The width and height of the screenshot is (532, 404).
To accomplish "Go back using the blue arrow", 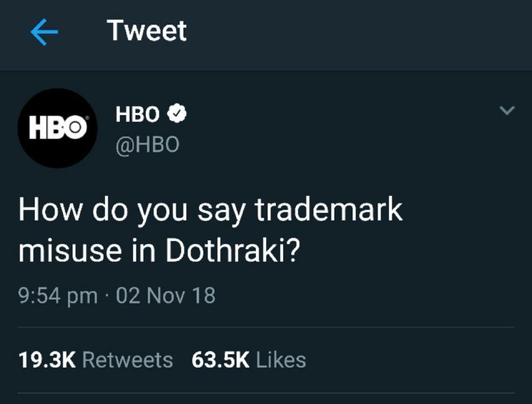I will 44,32.
